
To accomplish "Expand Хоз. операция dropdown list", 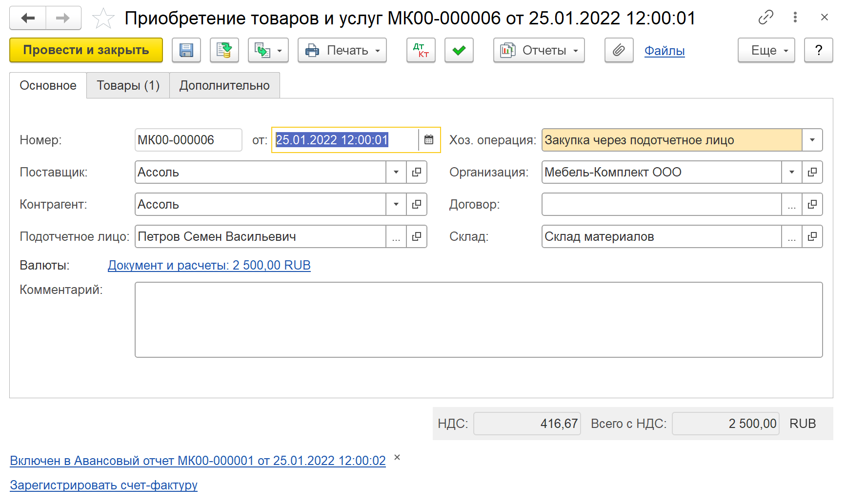I will tap(812, 140).
